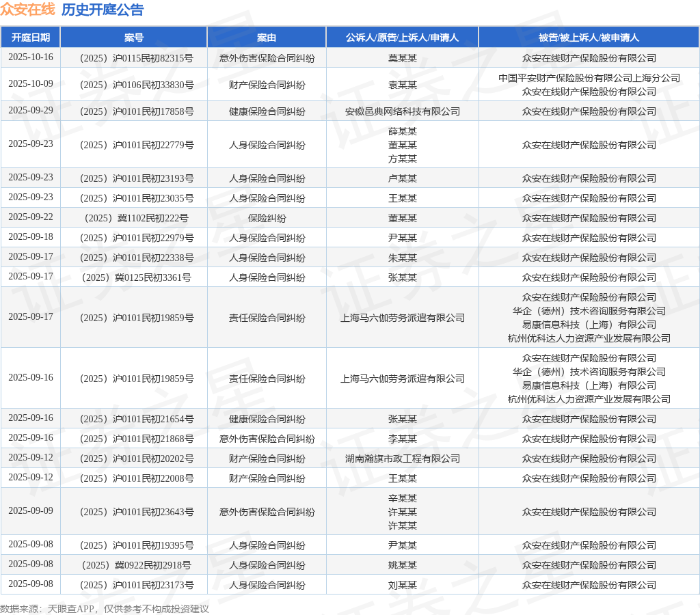700x615 pixels.
Task: Select case number 沪0101民初17858号
Action: click(x=137, y=111)
